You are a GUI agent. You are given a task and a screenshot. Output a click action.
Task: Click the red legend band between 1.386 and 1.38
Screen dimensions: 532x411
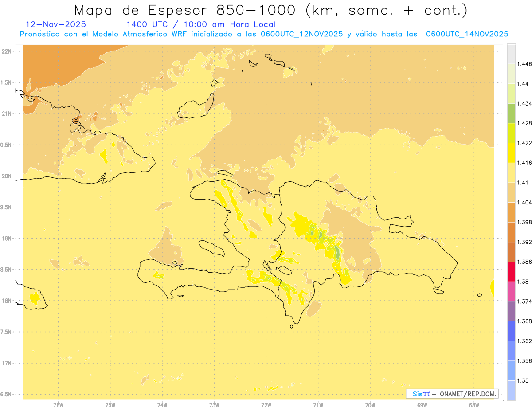tap(511, 271)
